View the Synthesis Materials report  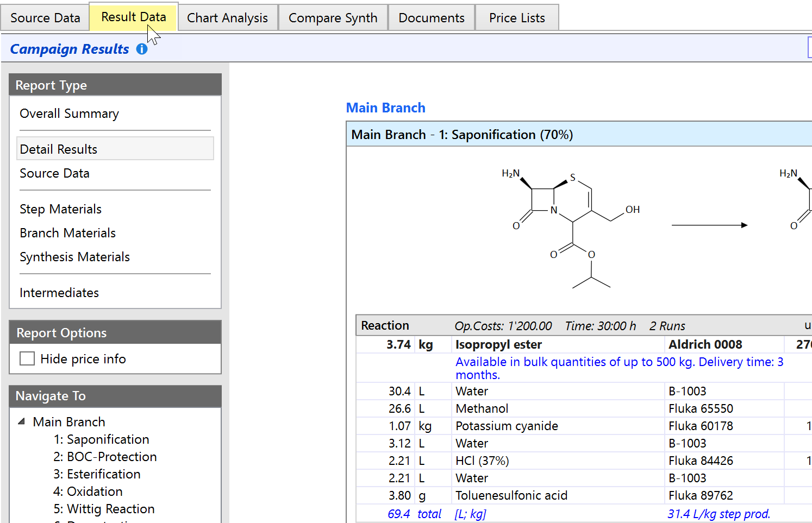pyautogui.click(x=74, y=257)
